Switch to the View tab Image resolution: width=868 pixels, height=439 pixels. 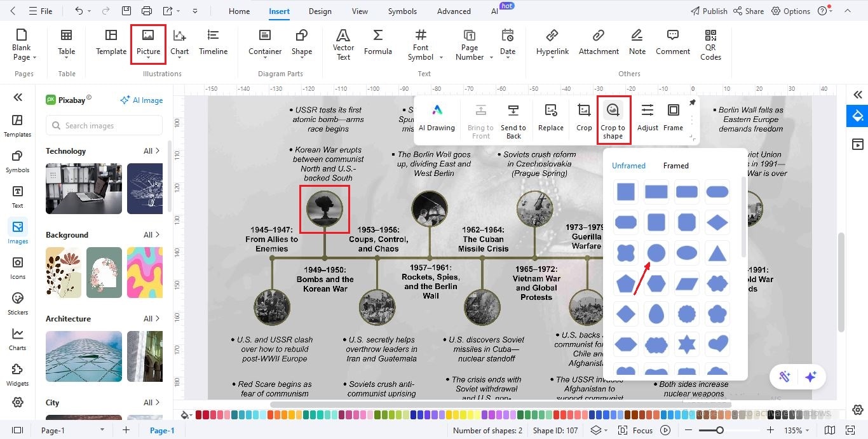[x=360, y=11]
